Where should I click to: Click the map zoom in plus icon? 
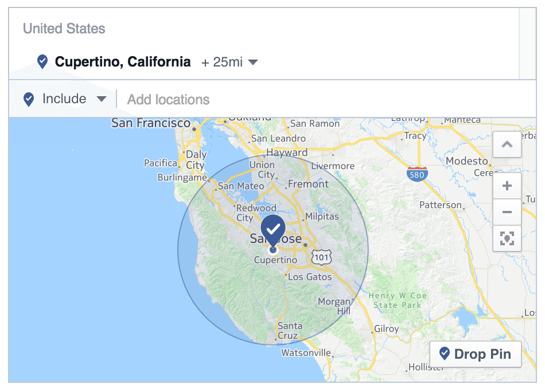[x=507, y=186]
